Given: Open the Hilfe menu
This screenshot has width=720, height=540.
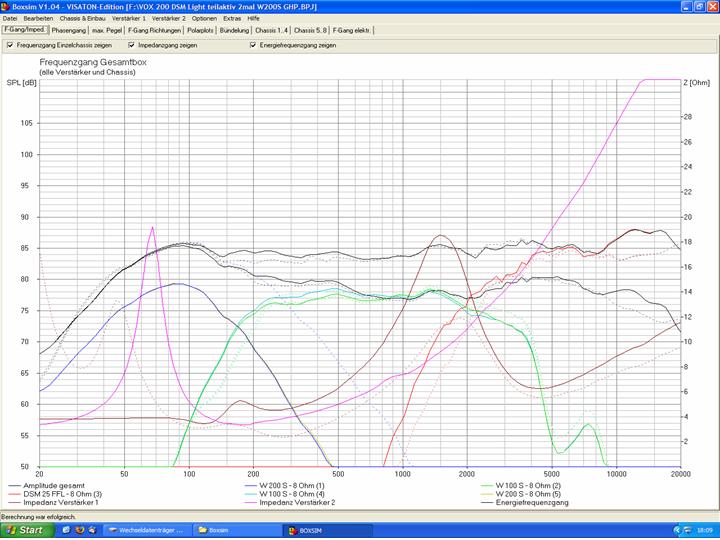Looking at the screenshot, I should [256, 18].
